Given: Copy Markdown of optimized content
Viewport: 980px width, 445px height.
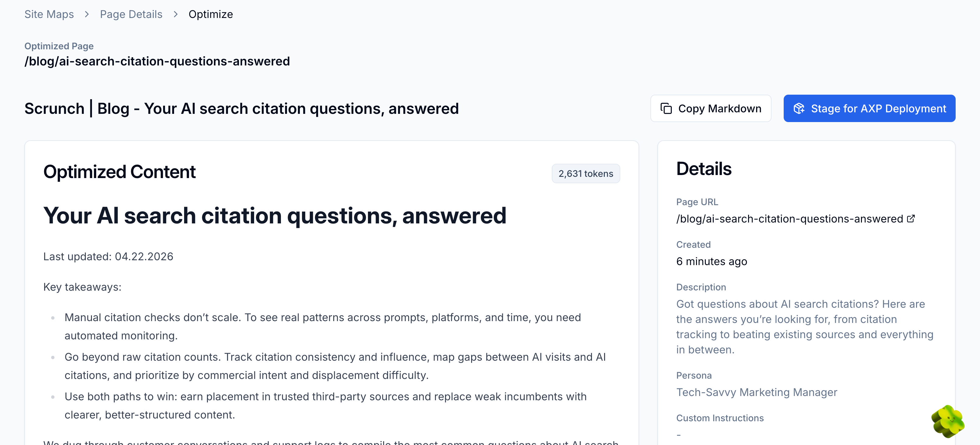Looking at the screenshot, I should point(711,108).
